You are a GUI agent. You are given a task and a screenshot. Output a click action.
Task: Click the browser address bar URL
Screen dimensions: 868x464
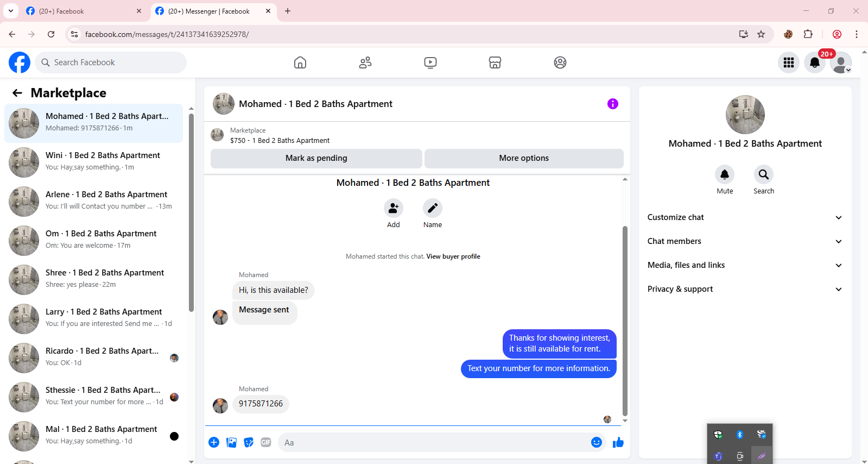click(x=167, y=34)
